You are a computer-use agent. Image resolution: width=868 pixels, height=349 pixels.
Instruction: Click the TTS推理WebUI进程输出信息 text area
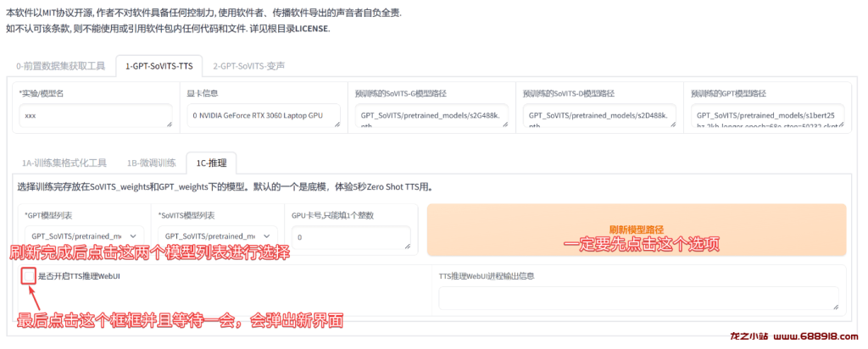coord(638,298)
